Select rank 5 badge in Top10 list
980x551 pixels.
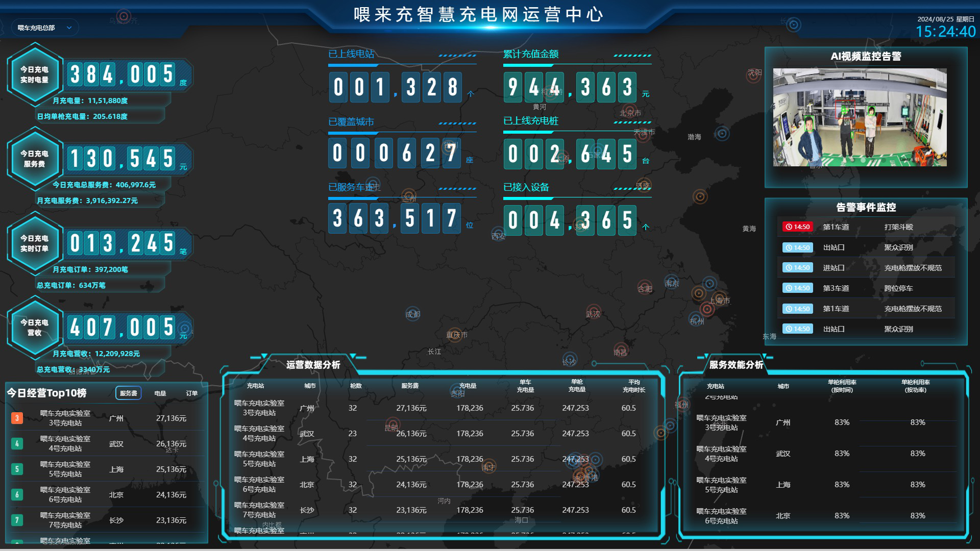tap(17, 469)
